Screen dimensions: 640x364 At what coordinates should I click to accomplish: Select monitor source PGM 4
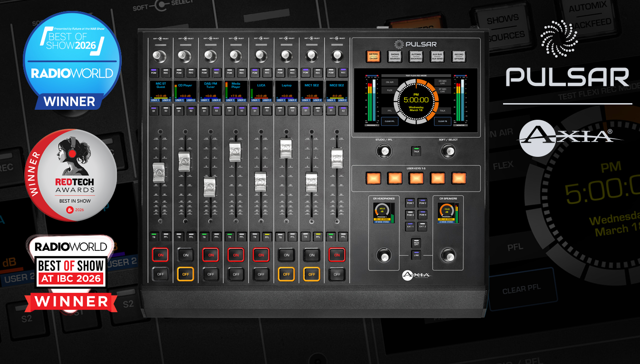422,214
